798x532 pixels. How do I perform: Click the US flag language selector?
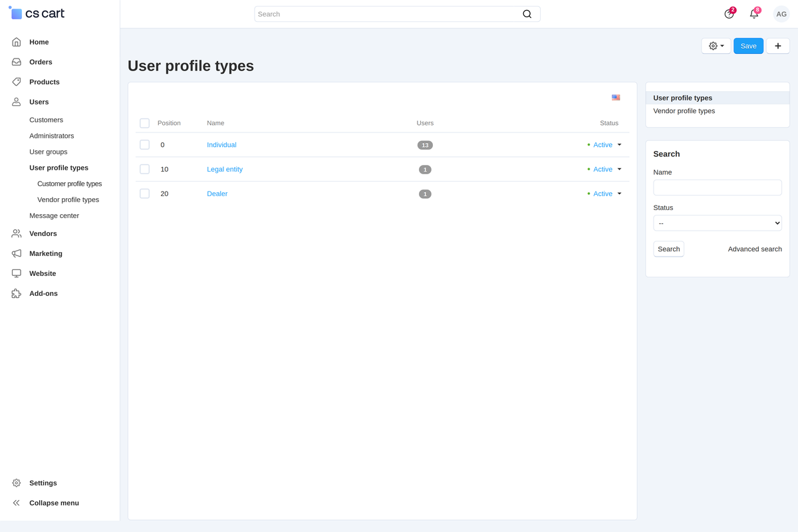[616, 98]
